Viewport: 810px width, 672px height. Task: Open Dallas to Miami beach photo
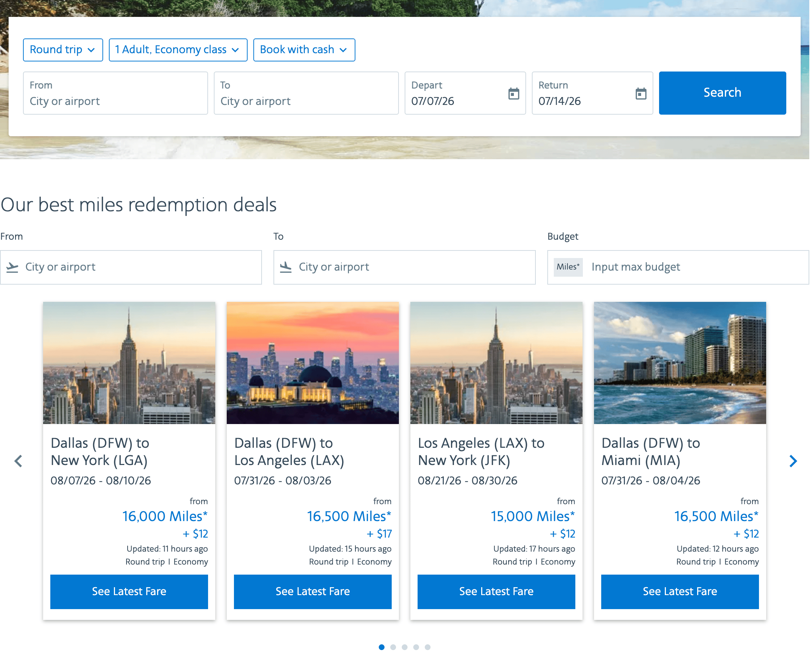[x=680, y=363]
